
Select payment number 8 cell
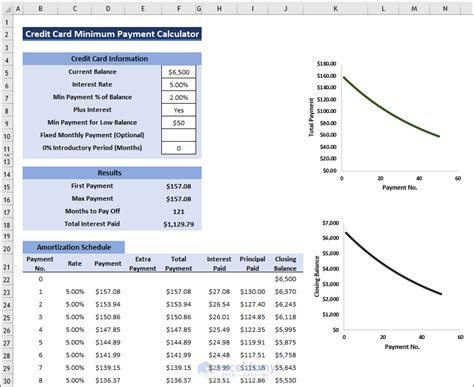[x=40, y=380]
